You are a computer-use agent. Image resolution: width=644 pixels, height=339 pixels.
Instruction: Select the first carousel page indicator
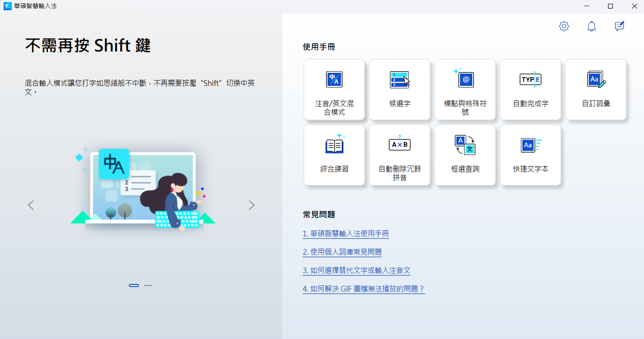tap(134, 285)
